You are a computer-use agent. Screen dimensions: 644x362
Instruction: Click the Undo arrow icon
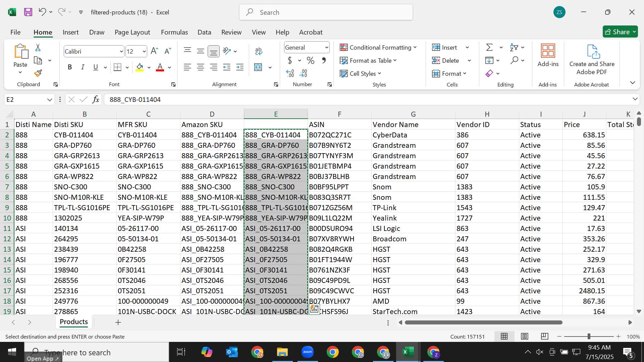[x=42, y=12]
